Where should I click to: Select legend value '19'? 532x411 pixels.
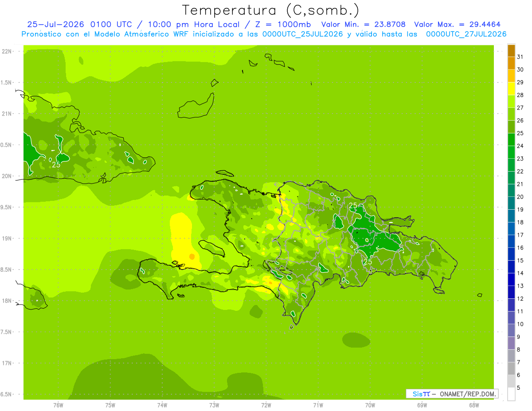coord(520,210)
